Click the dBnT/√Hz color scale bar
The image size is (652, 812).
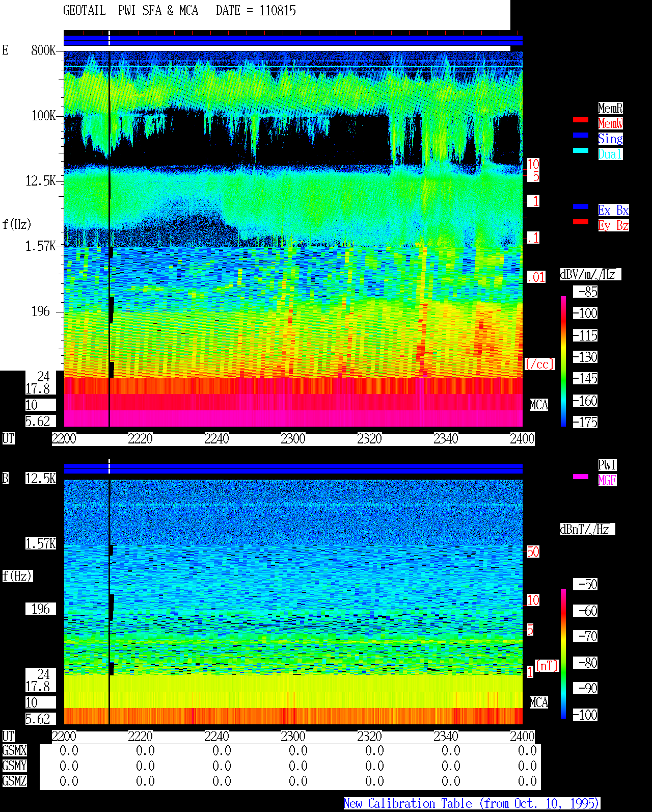pos(563,654)
